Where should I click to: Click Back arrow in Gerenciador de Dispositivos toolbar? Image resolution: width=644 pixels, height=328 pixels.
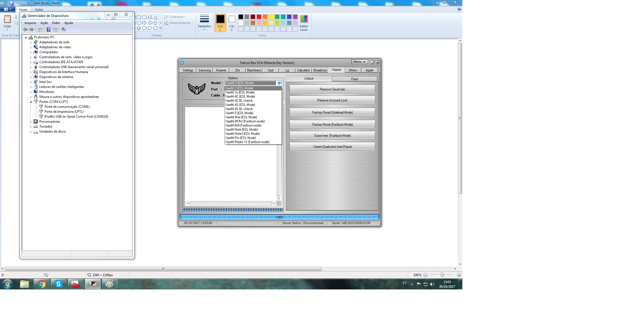(25, 29)
